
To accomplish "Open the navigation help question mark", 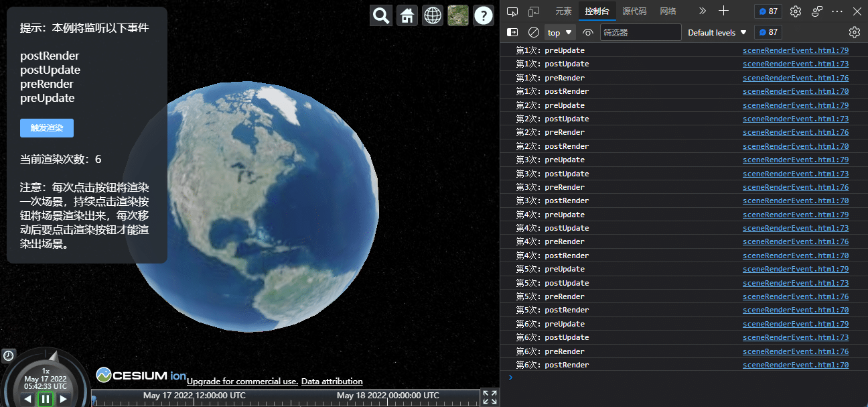I will point(484,15).
